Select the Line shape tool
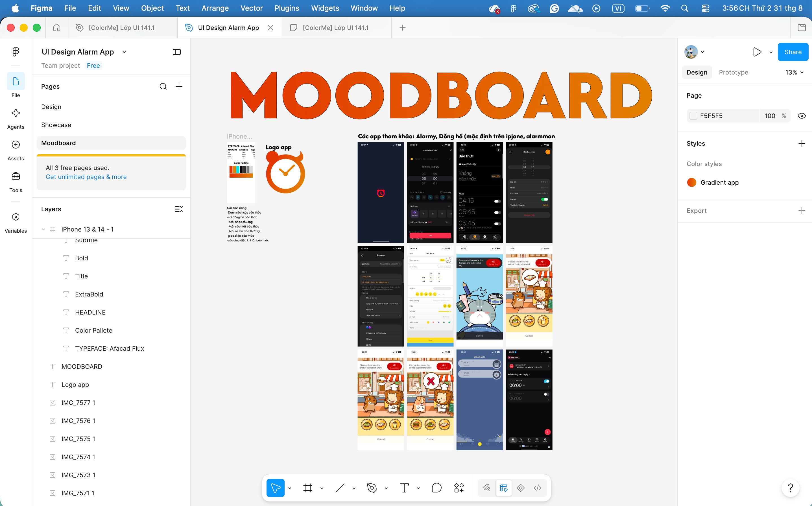Viewport: 812px width, 506px height. pos(340,488)
